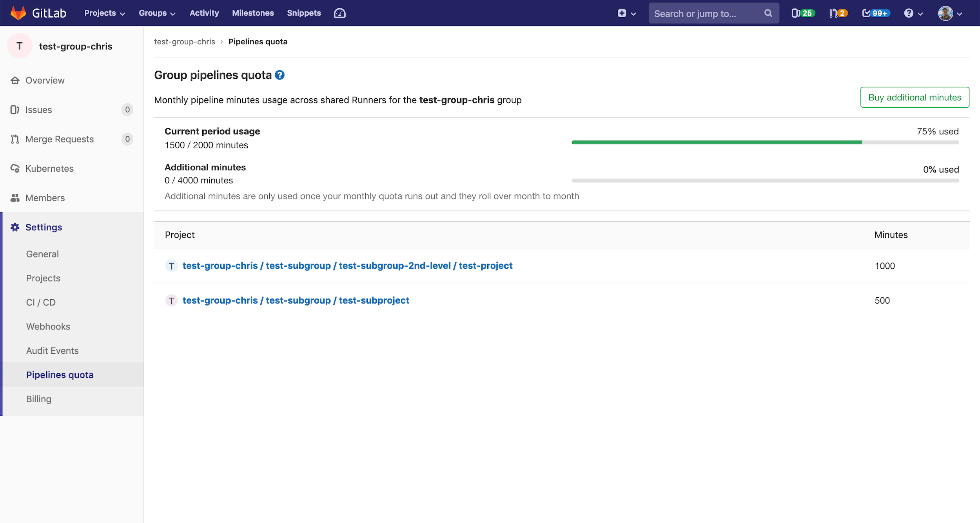The width and height of the screenshot is (980, 523).
Task: Open the Billing settings page
Action: pos(38,398)
